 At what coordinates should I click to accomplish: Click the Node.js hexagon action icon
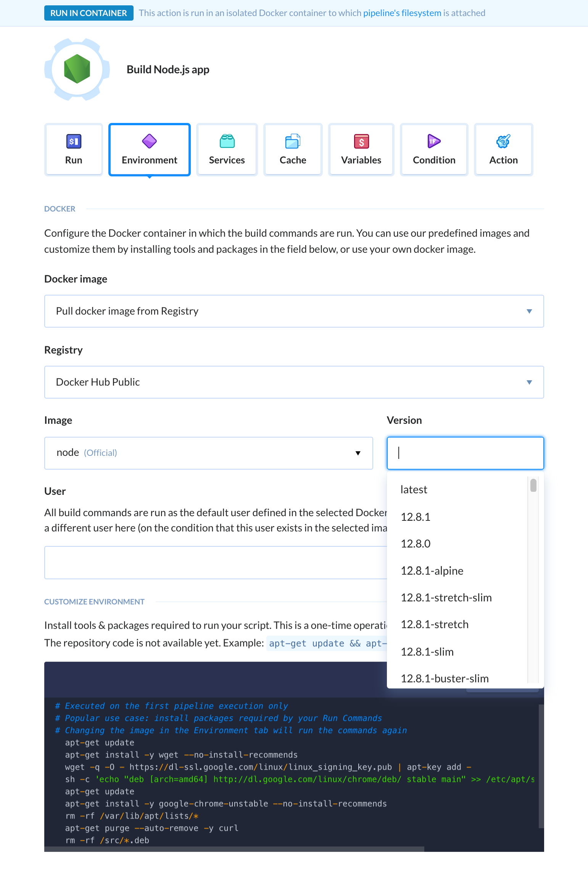coord(77,69)
